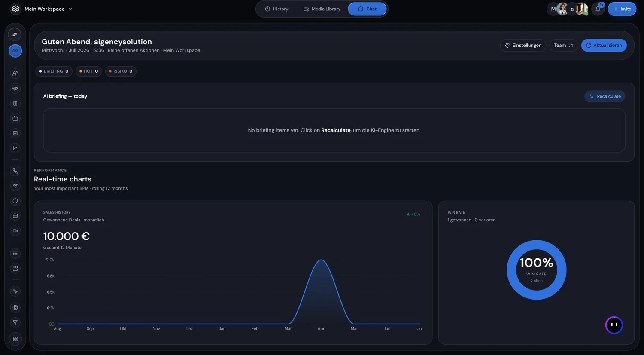Screen dimensions: 644x355
Task: Open the phone calls icon in sidebar
Action: coord(15,171)
